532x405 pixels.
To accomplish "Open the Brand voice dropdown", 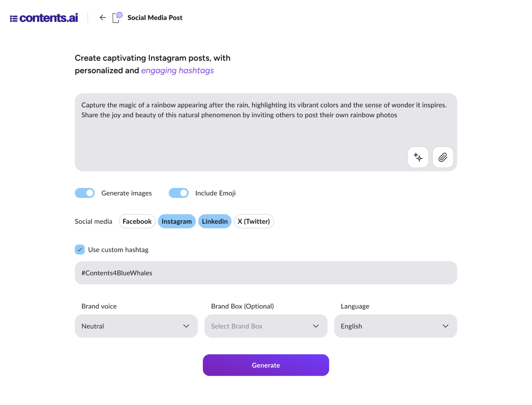I will point(136,326).
